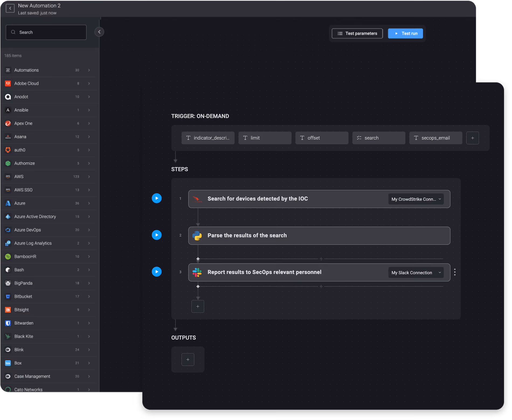Image resolution: width=512 pixels, height=420 pixels.
Task: Click the Python icon on step 2
Action: pyautogui.click(x=197, y=236)
